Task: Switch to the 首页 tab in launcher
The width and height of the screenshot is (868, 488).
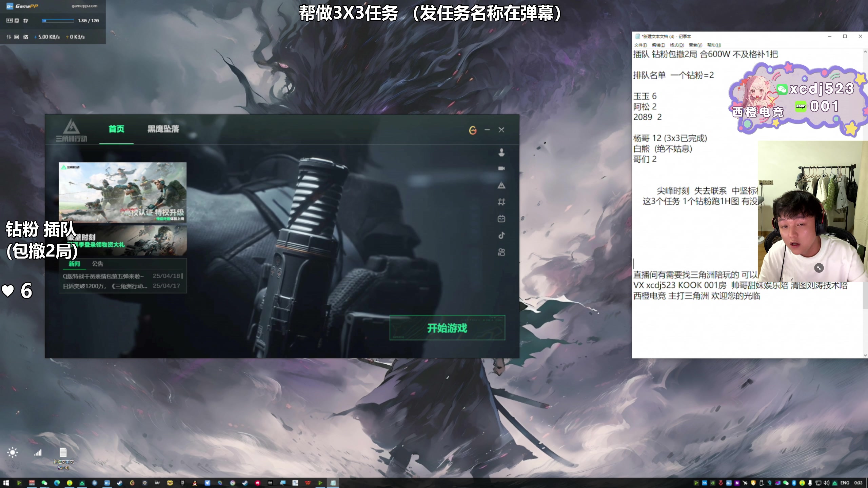Action: coord(116,129)
